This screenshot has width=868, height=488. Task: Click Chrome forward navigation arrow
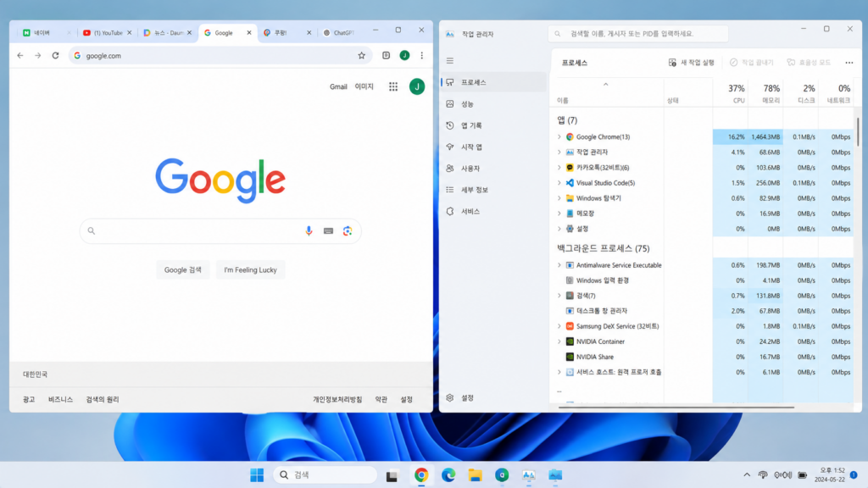(x=37, y=55)
